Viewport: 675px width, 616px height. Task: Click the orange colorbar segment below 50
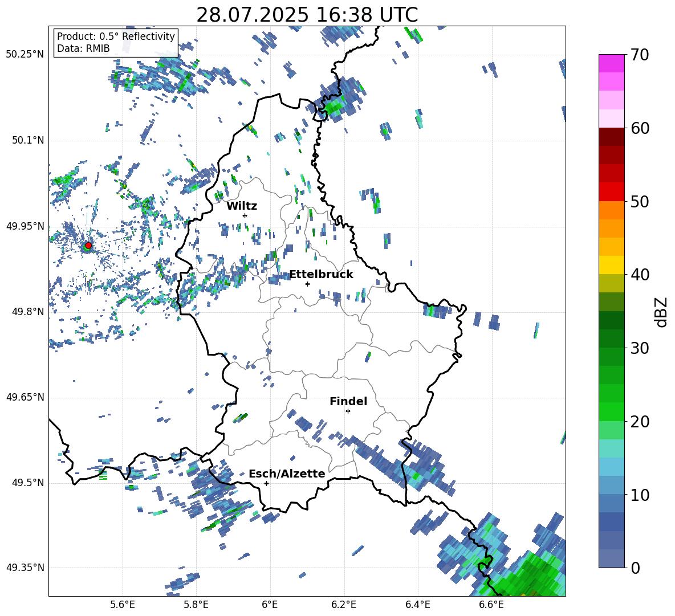611,210
